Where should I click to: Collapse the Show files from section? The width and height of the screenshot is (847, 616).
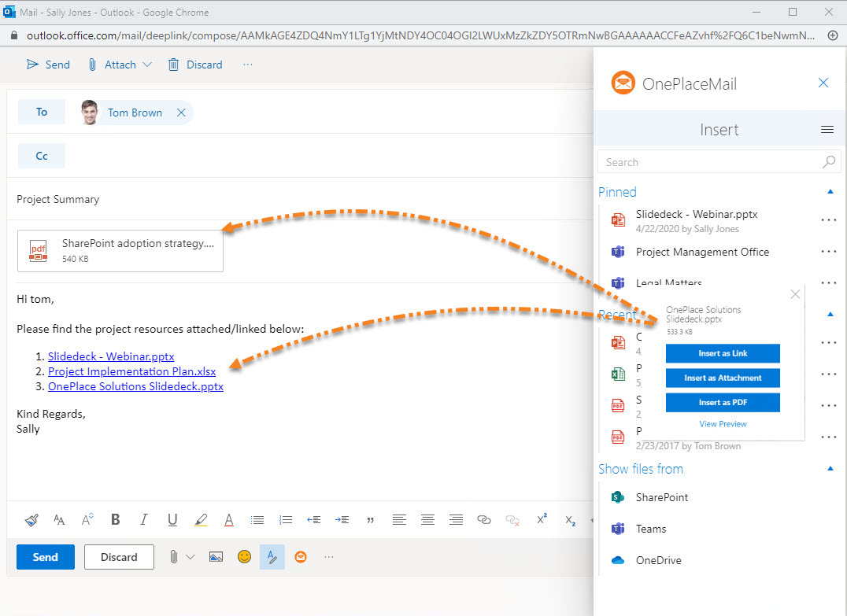click(830, 469)
